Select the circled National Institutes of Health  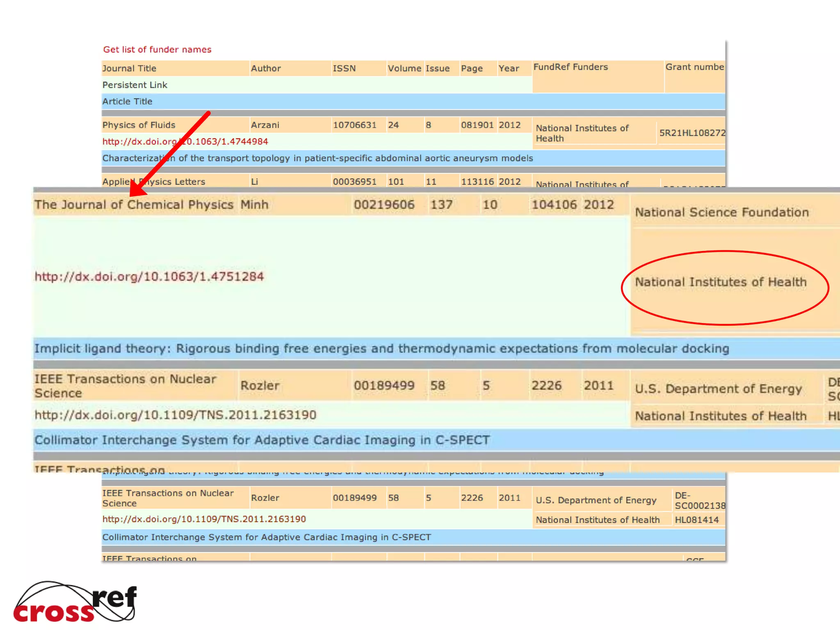(721, 282)
